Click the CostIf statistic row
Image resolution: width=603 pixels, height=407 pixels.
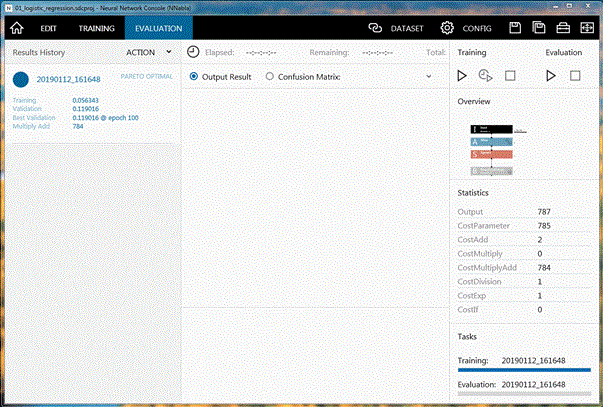click(x=524, y=310)
